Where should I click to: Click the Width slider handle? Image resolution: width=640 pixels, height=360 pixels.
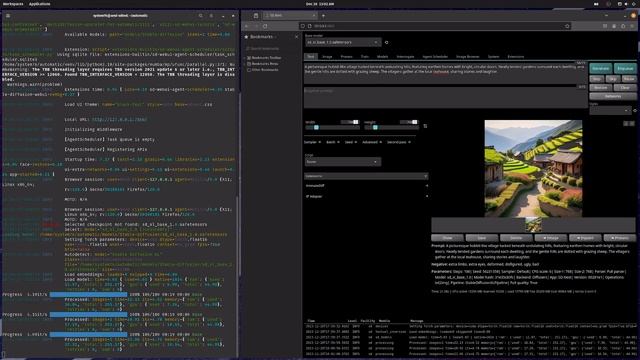click(316, 128)
